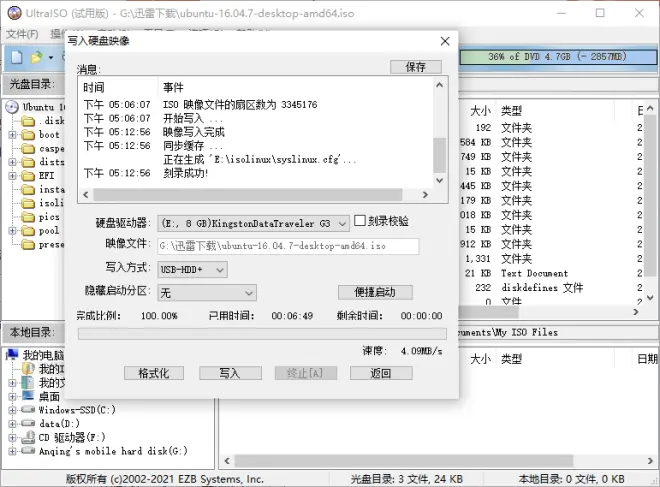
Task: Open the write method USB-HDD+ dropdown
Action: (x=192, y=270)
